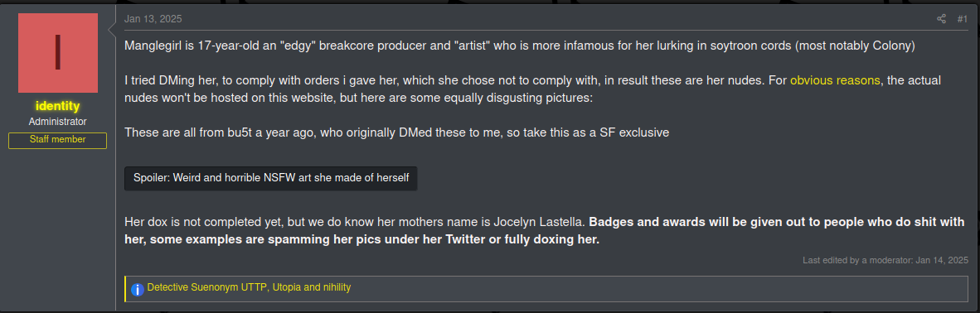Click the Staff member badge

coord(57,140)
